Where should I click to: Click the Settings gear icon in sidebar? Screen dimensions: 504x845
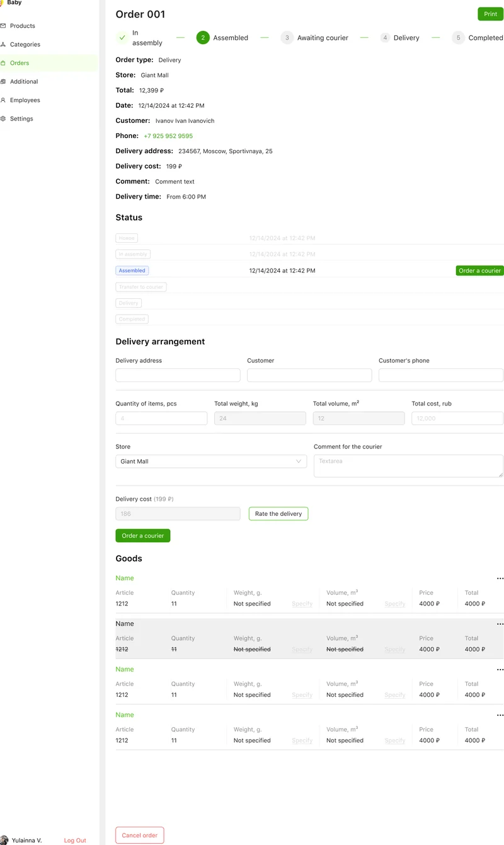click(x=3, y=119)
